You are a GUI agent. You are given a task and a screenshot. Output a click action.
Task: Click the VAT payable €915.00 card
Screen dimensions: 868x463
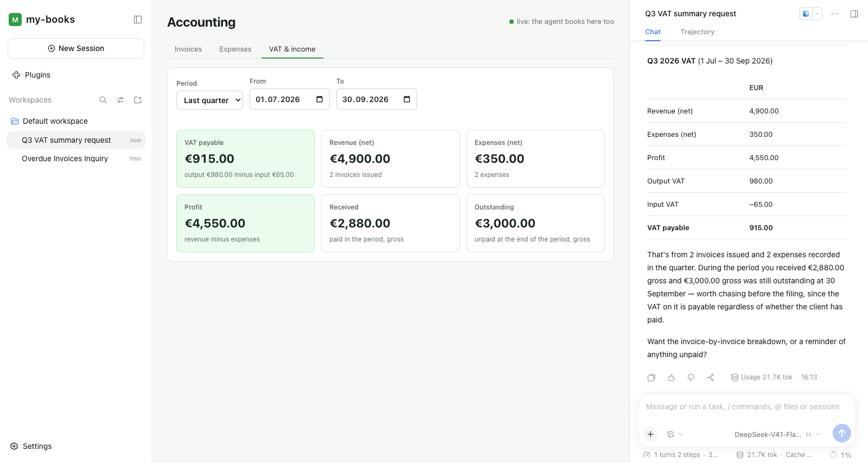(x=245, y=158)
